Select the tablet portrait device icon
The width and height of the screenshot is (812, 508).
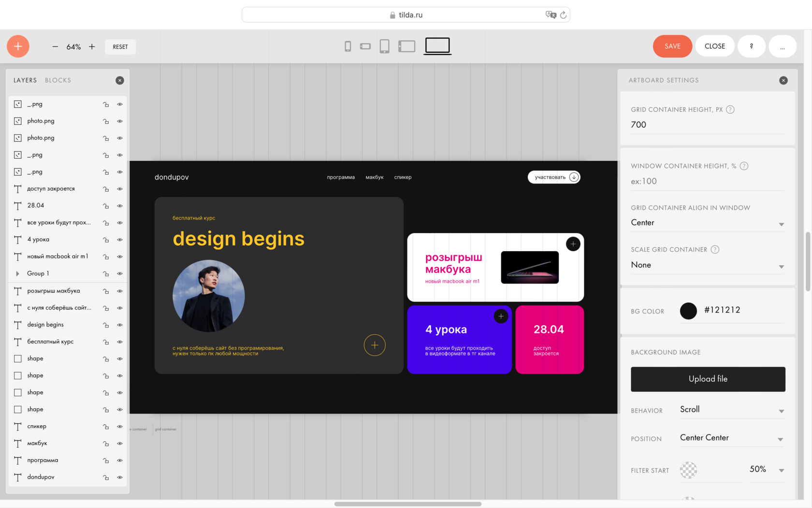[384, 46]
